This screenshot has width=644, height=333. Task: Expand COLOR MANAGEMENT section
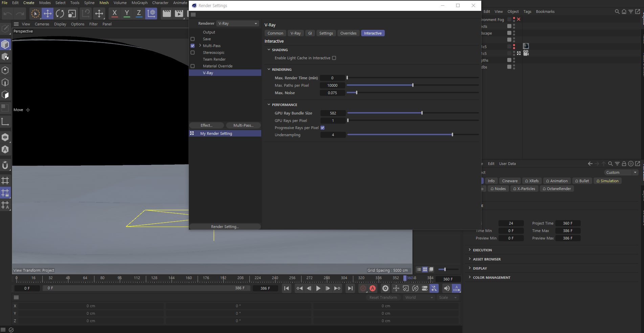coord(470,277)
